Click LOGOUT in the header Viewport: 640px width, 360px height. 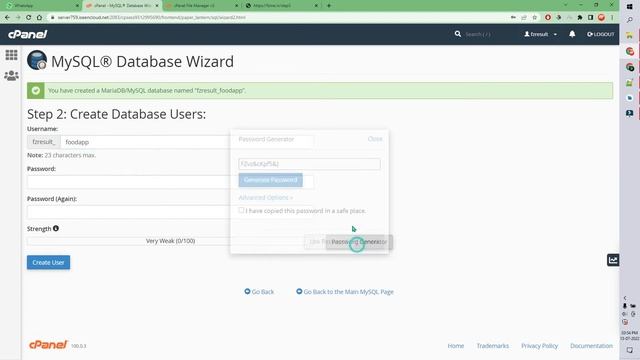click(600, 34)
